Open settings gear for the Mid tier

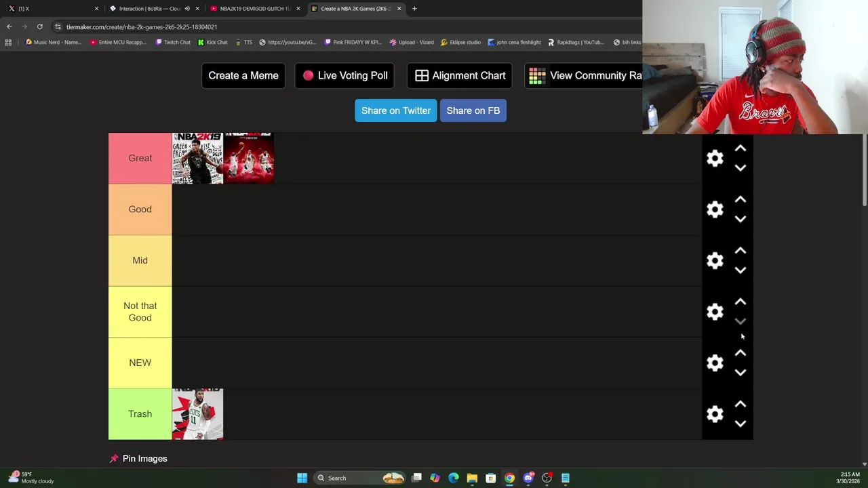point(715,260)
